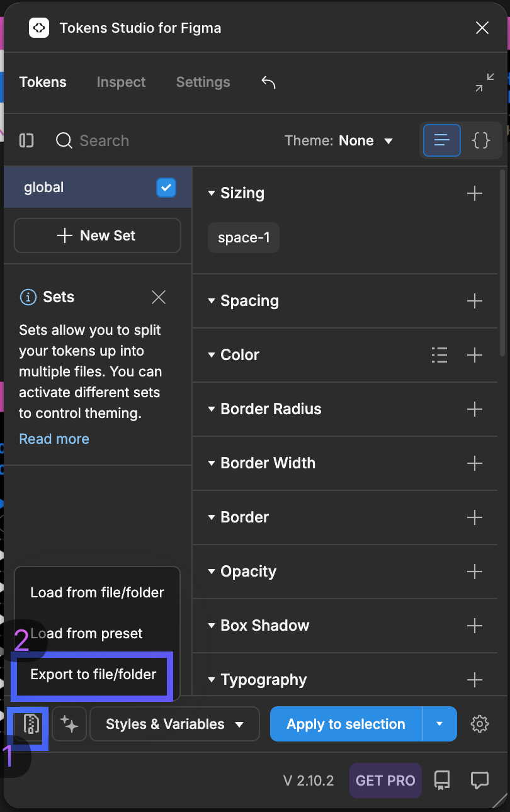Click the minimize plugin arrows icon
Image resolution: width=510 pixels, height=812 pixels.
coord(484,82)
